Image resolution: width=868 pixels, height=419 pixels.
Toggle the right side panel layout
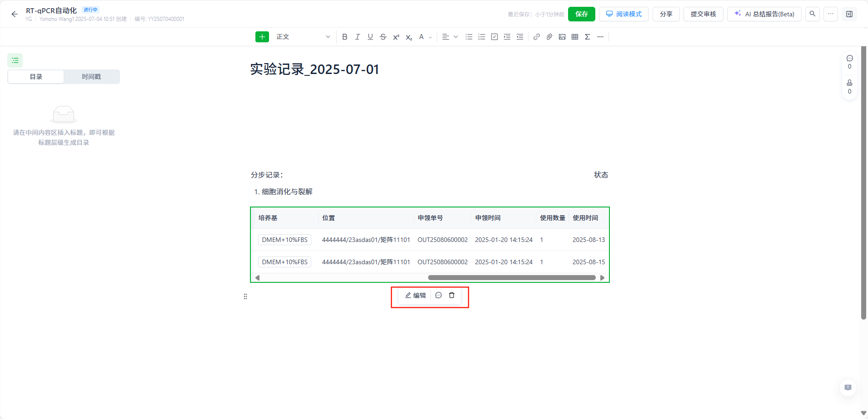point(849,14)
